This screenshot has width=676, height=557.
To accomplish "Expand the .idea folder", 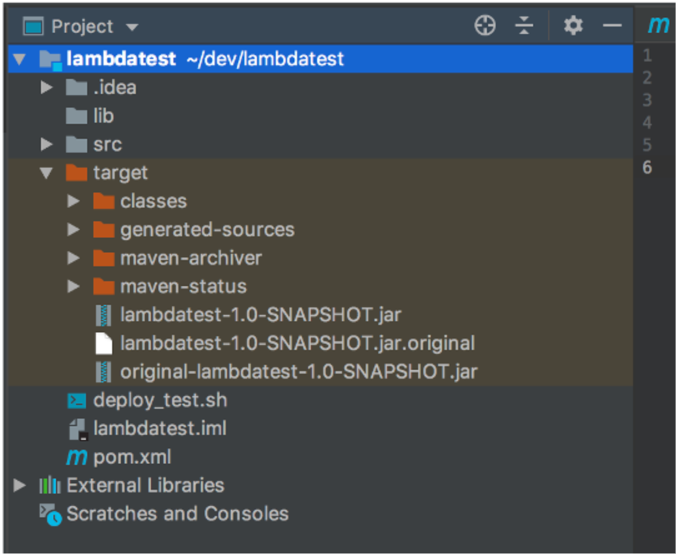I will pyautogui.click(x=46, y=88).
